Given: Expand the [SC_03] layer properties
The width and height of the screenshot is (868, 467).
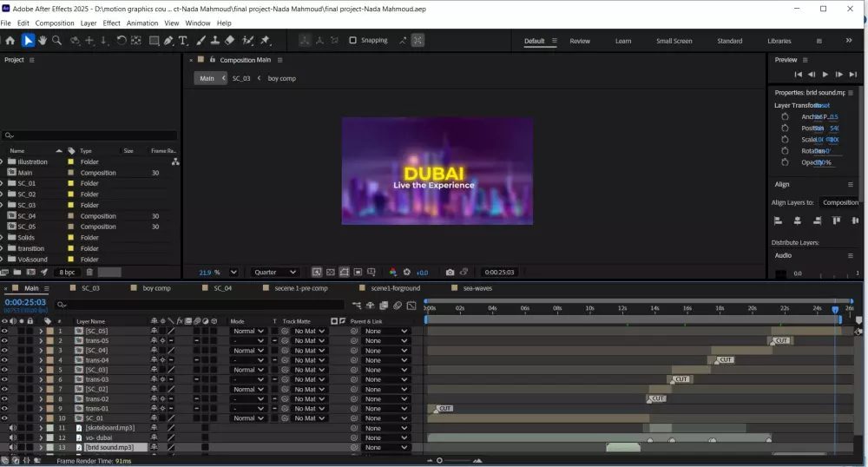Looking at the screenshot, I should click(x=41, y=370).
